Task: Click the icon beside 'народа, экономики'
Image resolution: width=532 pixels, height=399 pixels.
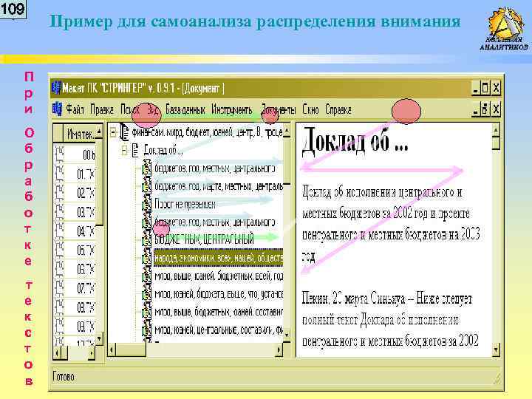Action: point(146,258)
